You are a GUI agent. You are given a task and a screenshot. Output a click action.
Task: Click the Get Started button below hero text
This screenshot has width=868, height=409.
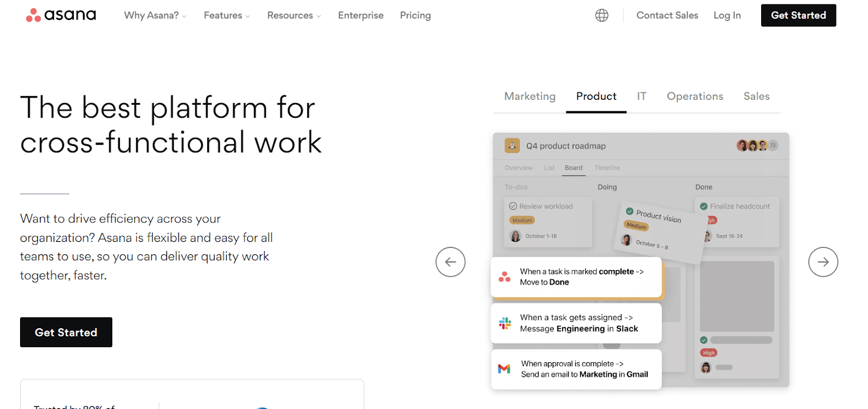(66, 332)
